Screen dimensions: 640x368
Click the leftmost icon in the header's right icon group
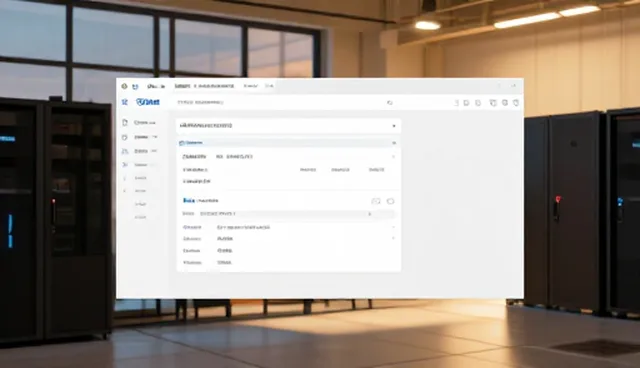click(456, 103)
